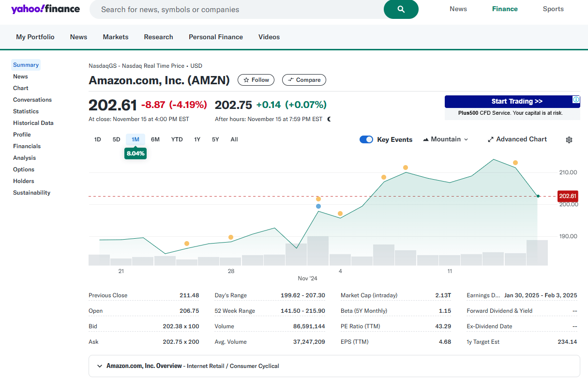Select Summary in left sidebar
Image resolution: width=588 pixels, height=382 pixels.
(x=26, y=65)
